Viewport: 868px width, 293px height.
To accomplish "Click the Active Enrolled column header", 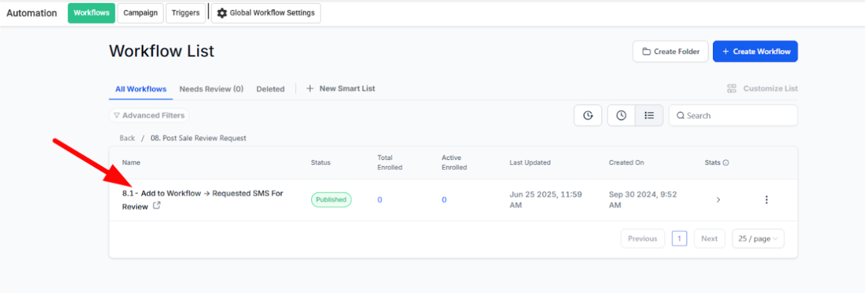I will pyautogui.click(x=455, y=162).
